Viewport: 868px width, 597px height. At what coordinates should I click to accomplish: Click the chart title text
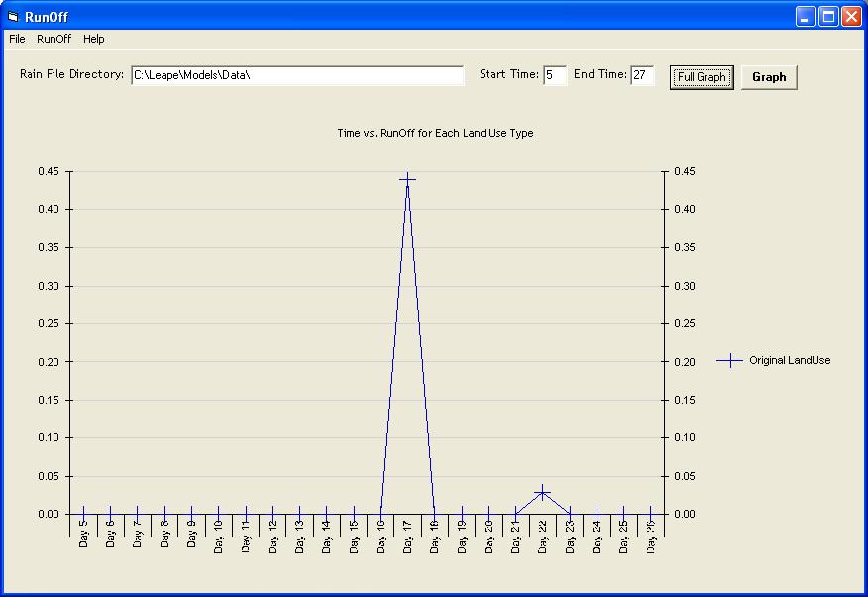(x=435, y=134)
